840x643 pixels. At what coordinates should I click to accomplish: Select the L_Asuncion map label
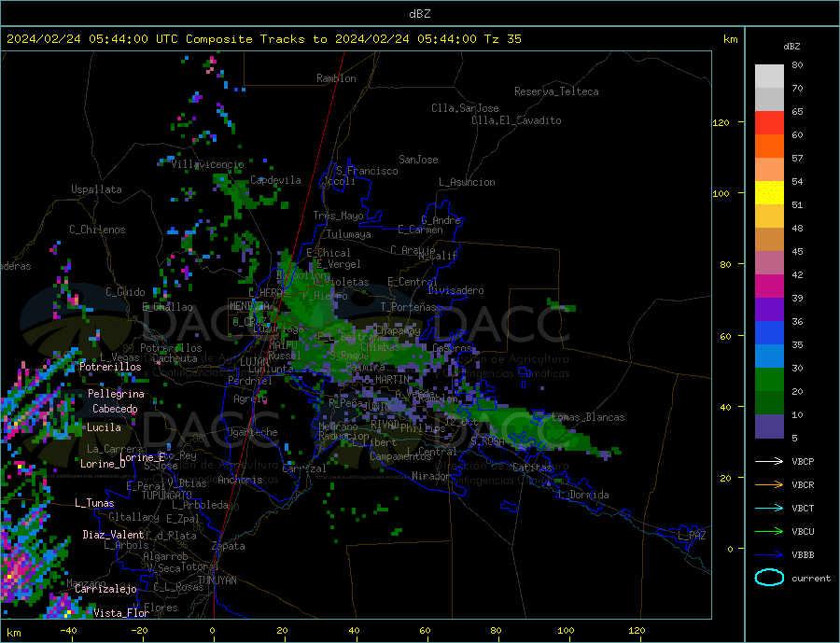point(467,182)
